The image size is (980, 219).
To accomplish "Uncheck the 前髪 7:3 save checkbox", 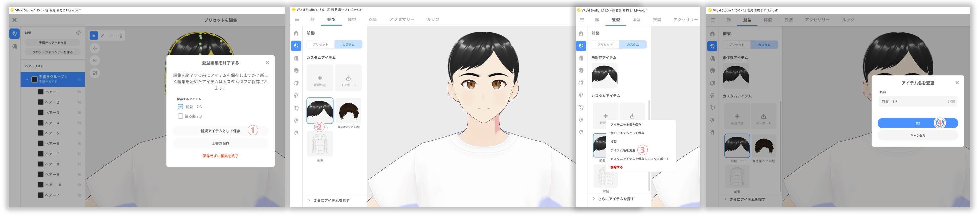I will pyautogui.click(x=180, y=107).
